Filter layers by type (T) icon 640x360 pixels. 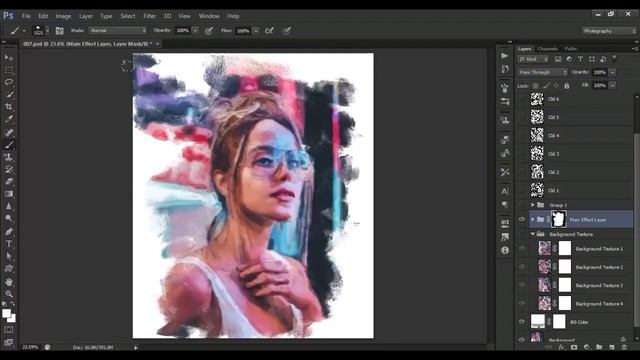(x=580, y=60)
